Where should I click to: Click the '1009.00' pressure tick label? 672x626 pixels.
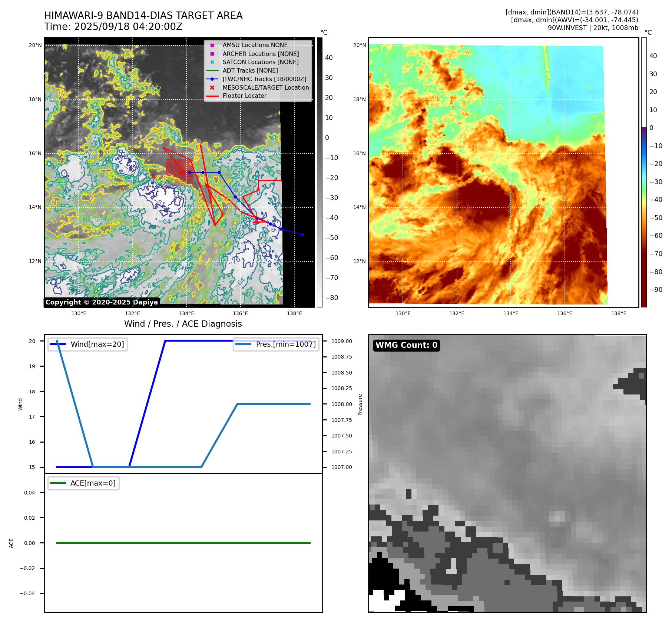(342, 341)
